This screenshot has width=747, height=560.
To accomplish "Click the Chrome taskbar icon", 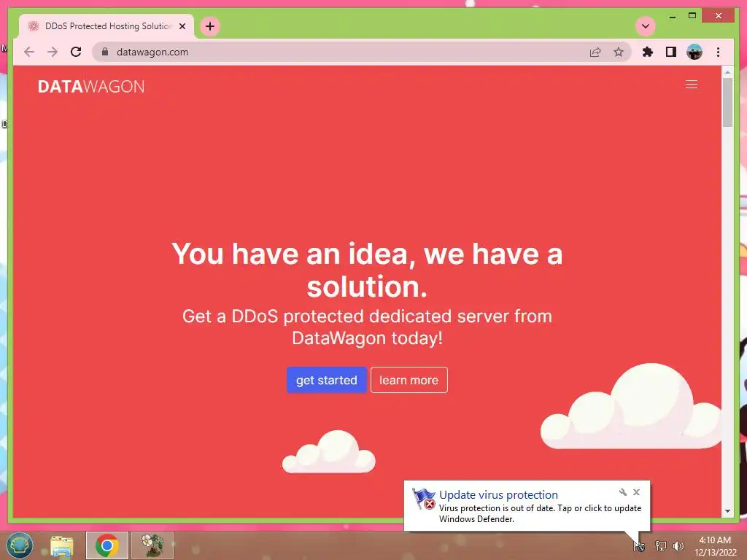I will 107,545.
